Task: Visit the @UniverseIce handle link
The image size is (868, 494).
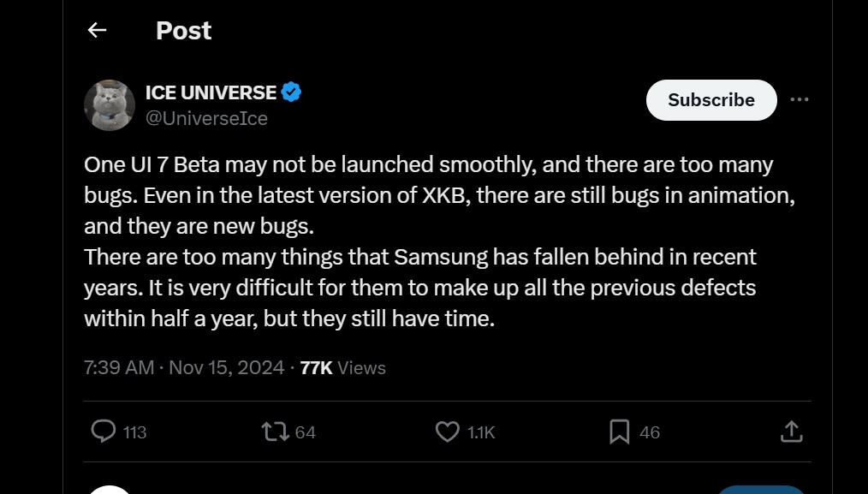Action: pos(206,118)
